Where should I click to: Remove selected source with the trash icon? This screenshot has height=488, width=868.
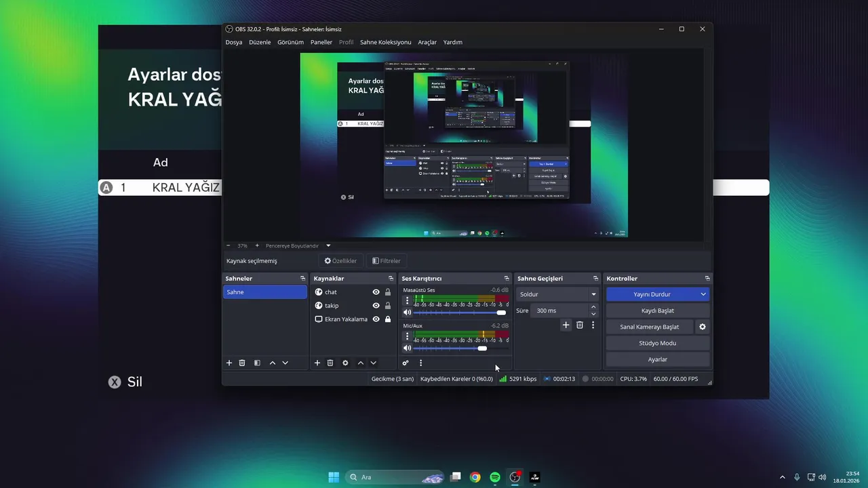tap(330, 363)
